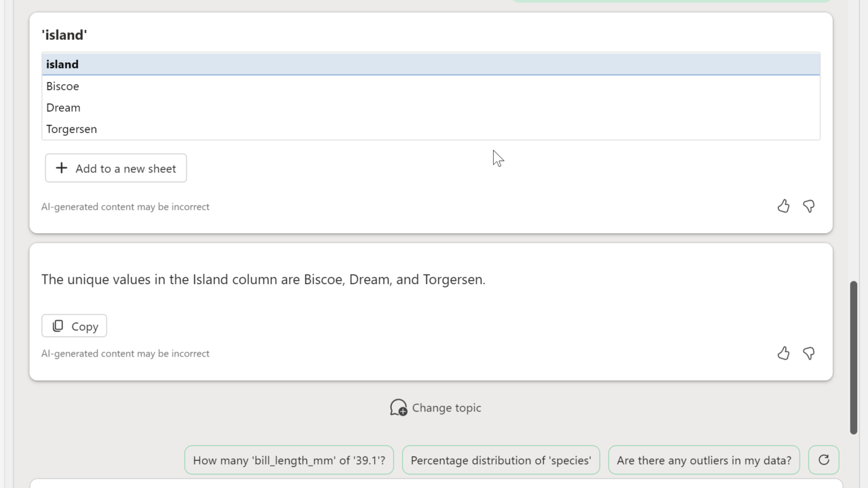Click the Change topic chat icon

(x=398, y=407)
